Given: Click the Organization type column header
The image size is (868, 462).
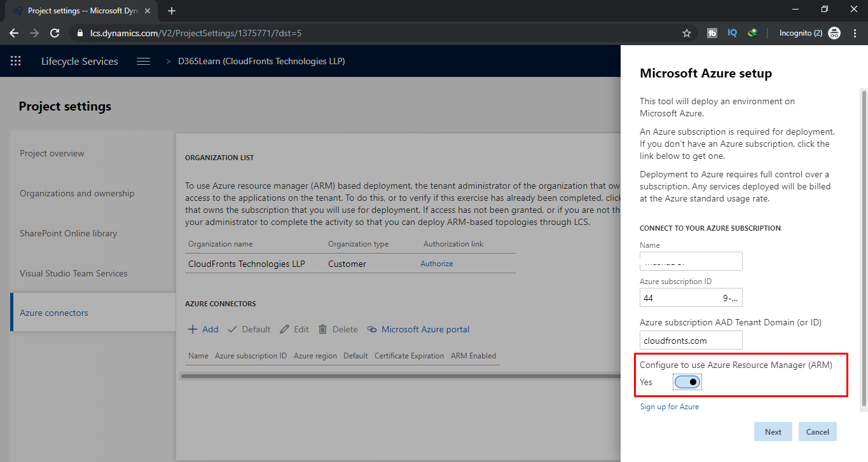Looking at the screenshot, I should pyautogui.click(x=358, y=244).
